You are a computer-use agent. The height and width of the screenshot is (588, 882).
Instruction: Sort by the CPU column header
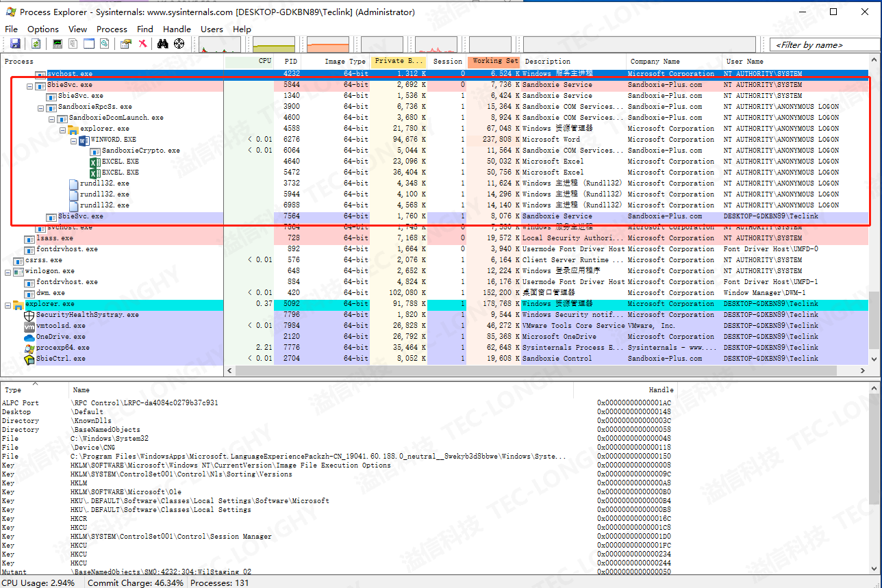point(249,61)
